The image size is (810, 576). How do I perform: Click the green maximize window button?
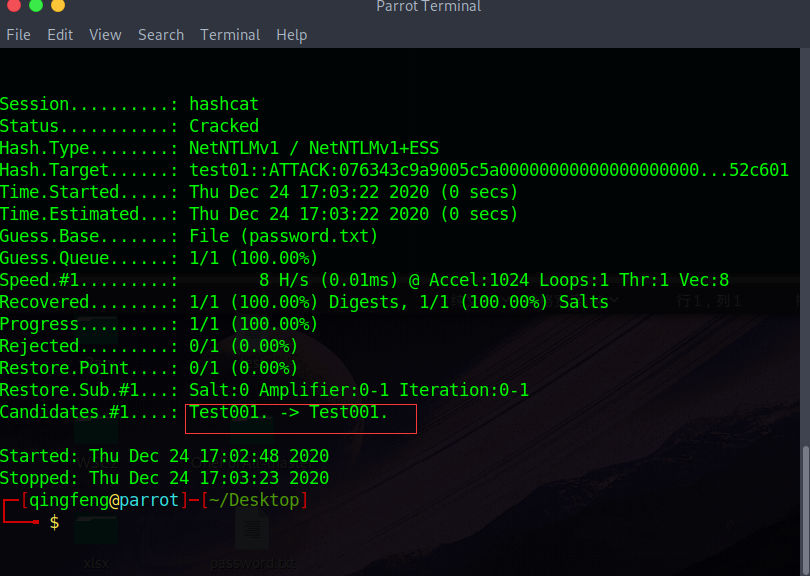point(35,6)
